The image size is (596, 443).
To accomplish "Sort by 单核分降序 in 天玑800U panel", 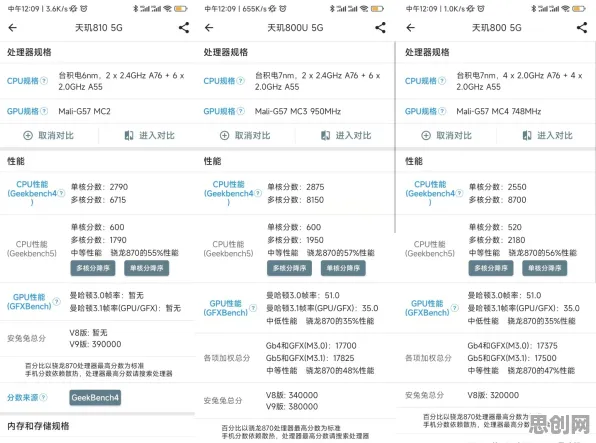I will coord(343,268).
